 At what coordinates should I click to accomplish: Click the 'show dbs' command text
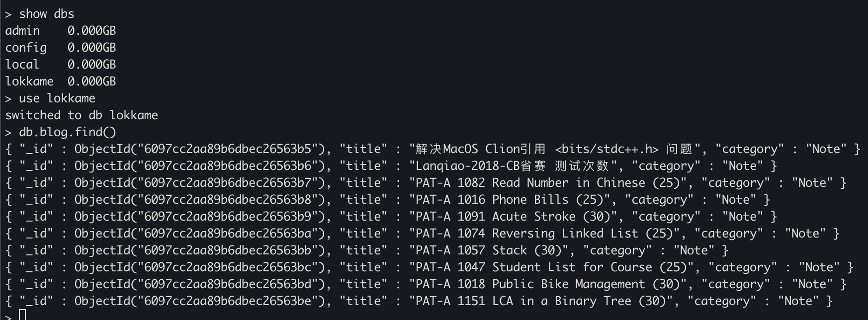pos(46,14)
